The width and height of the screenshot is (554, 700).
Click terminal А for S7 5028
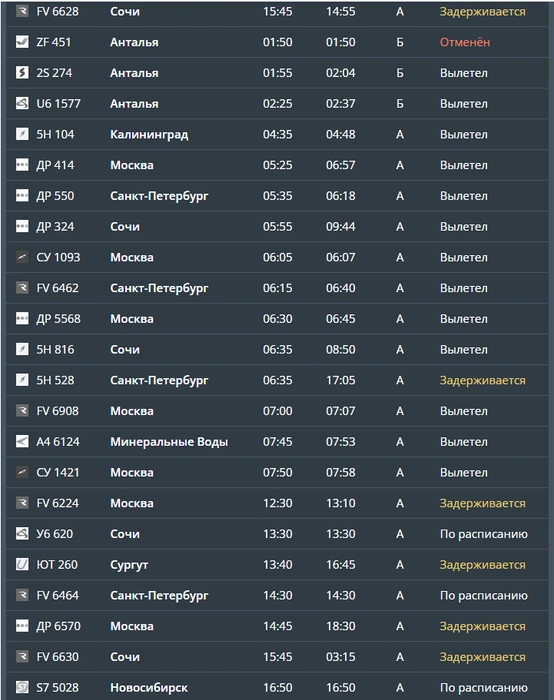coord(400,688)
